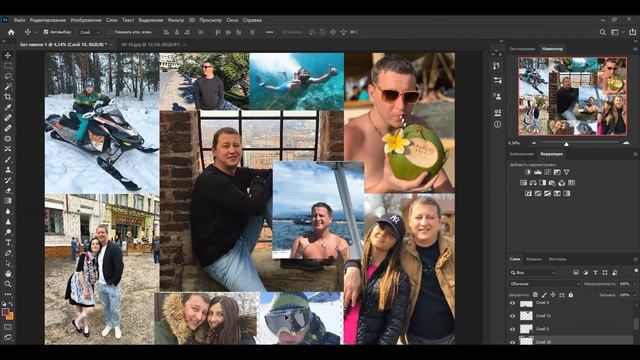Add a Levels adjustment from the Коррекция panel

pyautogui.click(x=538, y=172)
